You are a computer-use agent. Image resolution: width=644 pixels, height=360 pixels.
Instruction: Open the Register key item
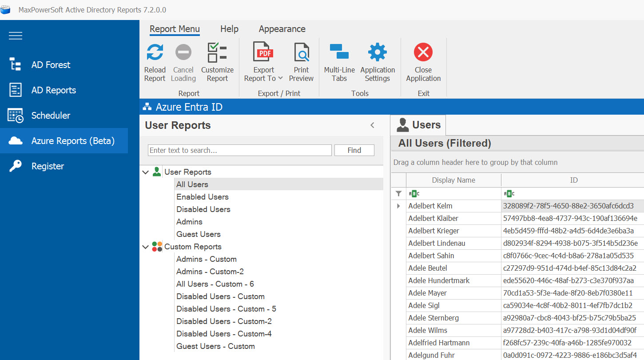(x=48, y=166)
